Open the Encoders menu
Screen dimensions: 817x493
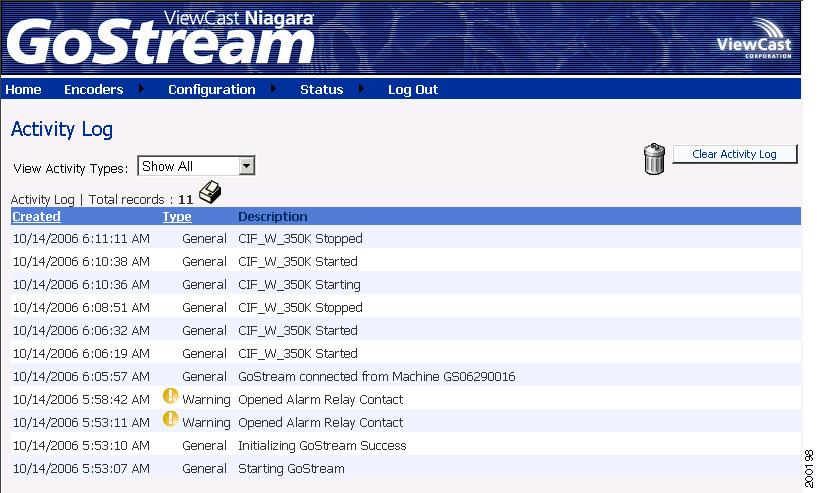(x=93, y=90)
